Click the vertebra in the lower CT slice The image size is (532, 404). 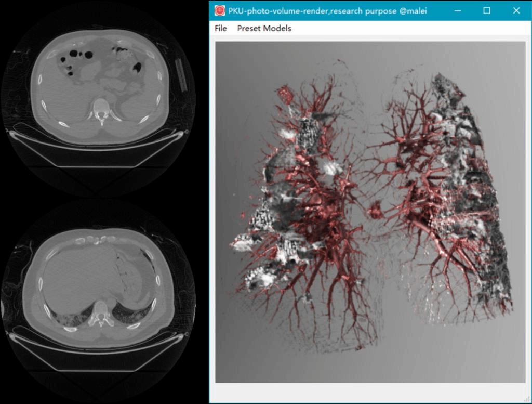(99, 314)
